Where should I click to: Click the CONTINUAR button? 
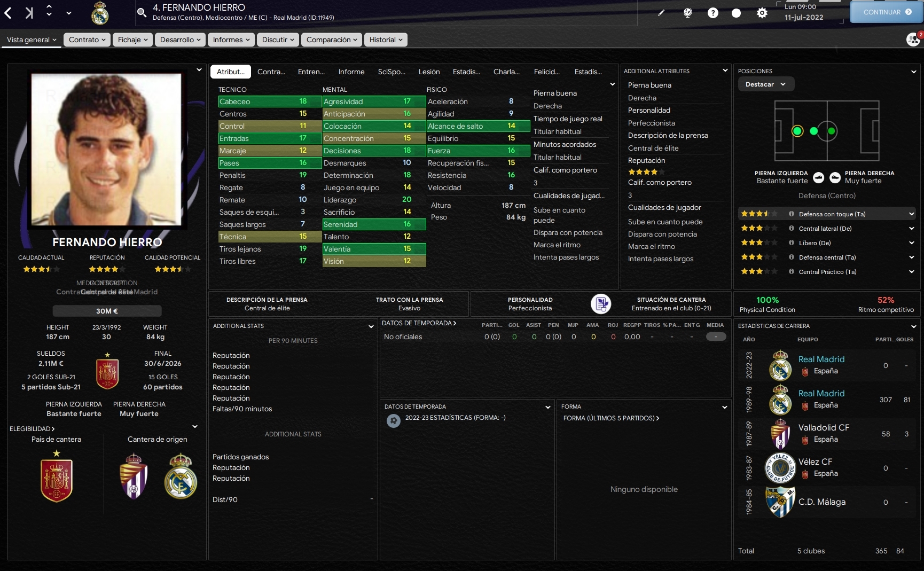[887, 12]
